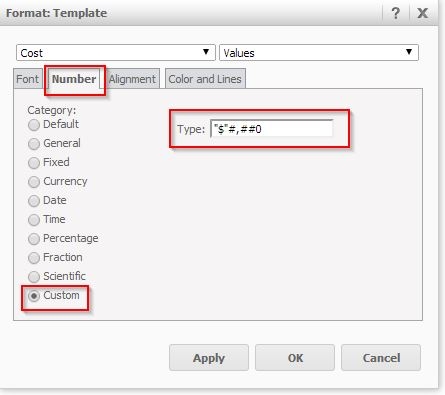Screen dimensions: 445x395
Task: Click the Apply button
Action: (x=209, y=358)
